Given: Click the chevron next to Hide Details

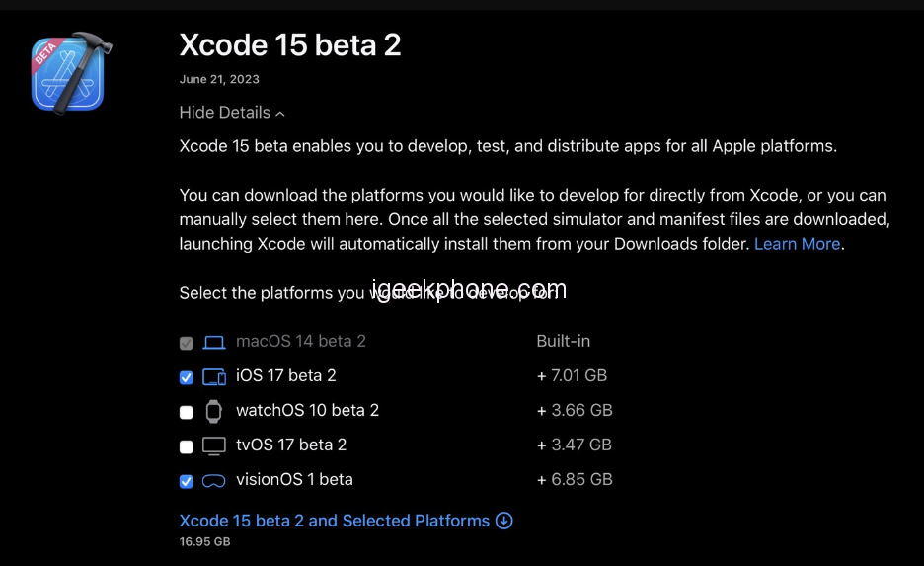Looking at the screenshot, I should [x=280, y=114].
